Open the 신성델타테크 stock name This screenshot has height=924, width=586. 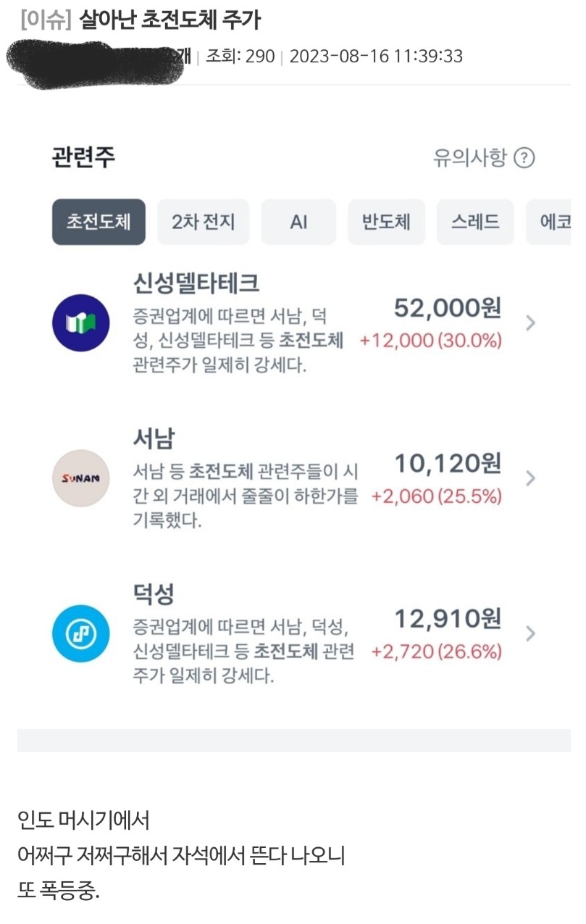196,283
